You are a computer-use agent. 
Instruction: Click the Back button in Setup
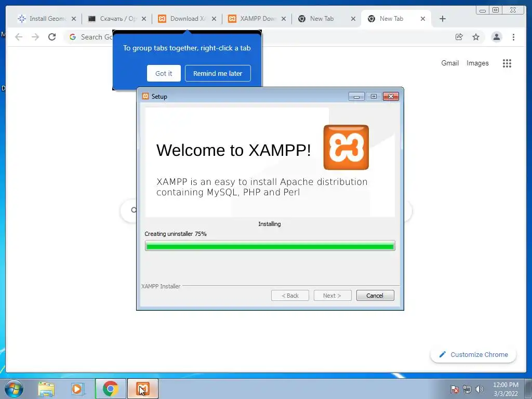(290, 296)
